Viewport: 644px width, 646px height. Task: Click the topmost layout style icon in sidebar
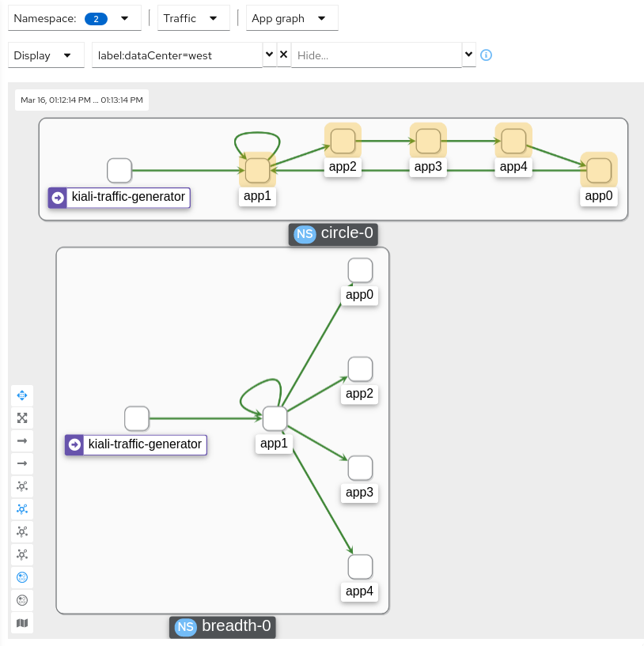(x=21, y=485)
